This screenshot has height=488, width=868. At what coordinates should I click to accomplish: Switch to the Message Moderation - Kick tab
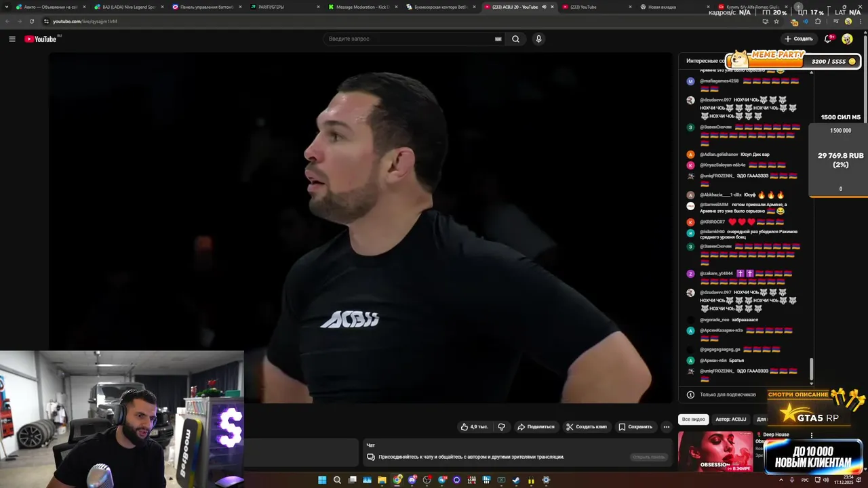click(361, 7)
